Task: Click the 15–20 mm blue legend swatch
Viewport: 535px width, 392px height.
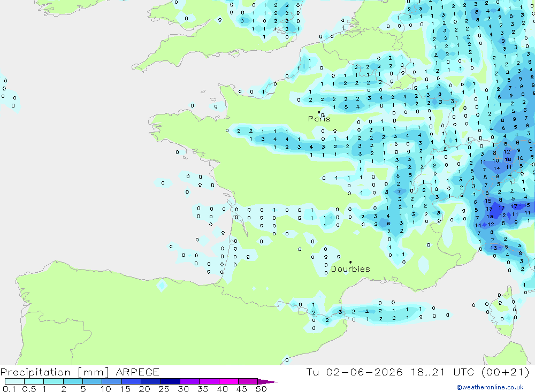Action: 132,381
